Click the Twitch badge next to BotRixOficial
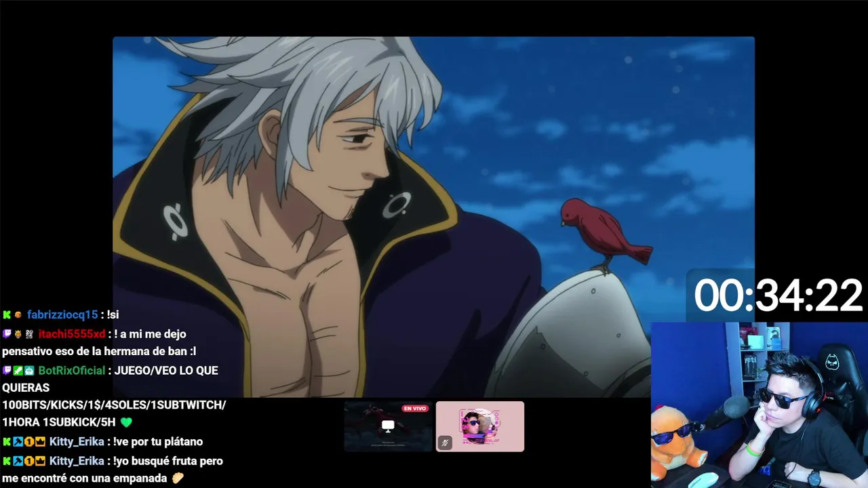 [x=7, y=370]
